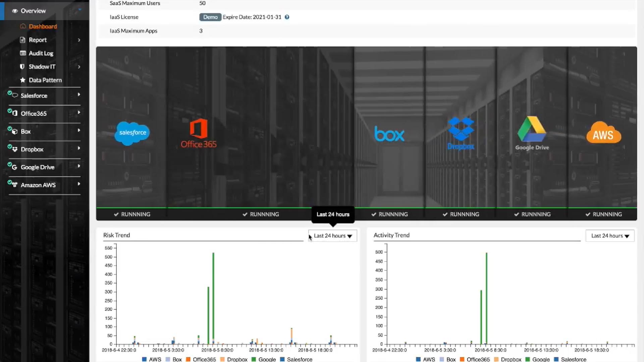Viewport: 644px width, 362px height.
Task: Click the Salesforce cloud logo tile
Action: tap(132, 133)
